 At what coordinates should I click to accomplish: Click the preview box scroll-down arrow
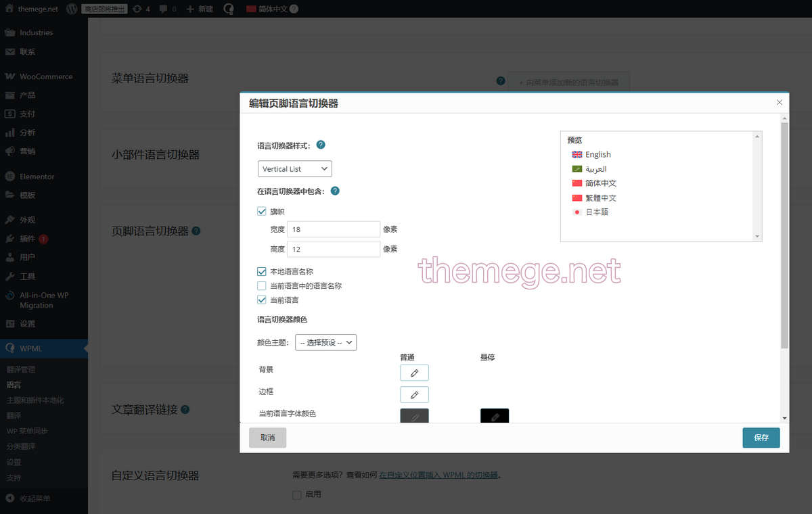coord(758,236)
